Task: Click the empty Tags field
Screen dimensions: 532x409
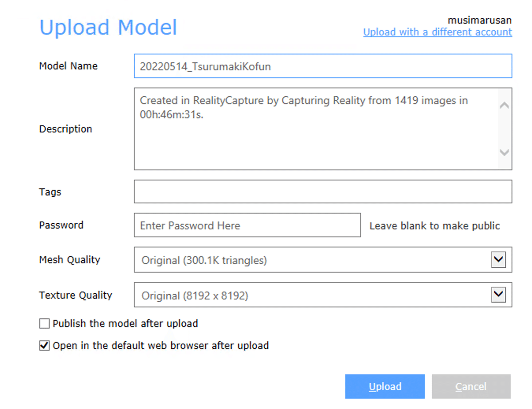Action: pyautogui.click(x=323, y=191)
